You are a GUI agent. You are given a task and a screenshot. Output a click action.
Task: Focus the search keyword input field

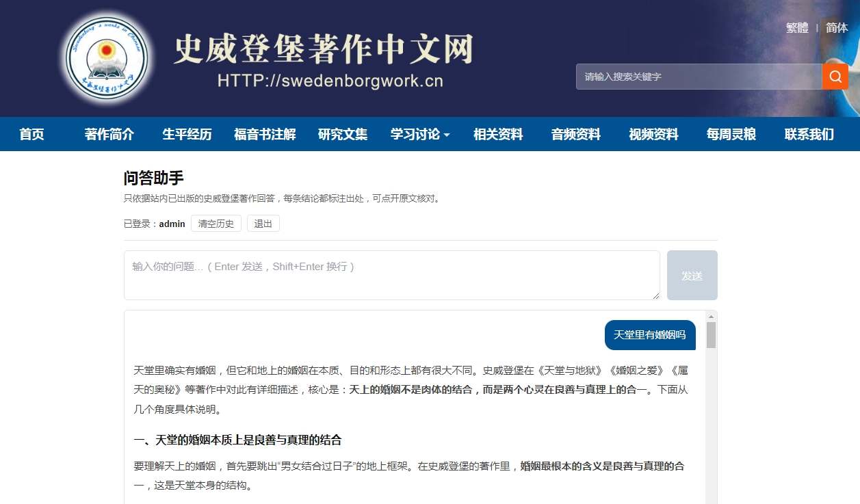pos(699,77)
